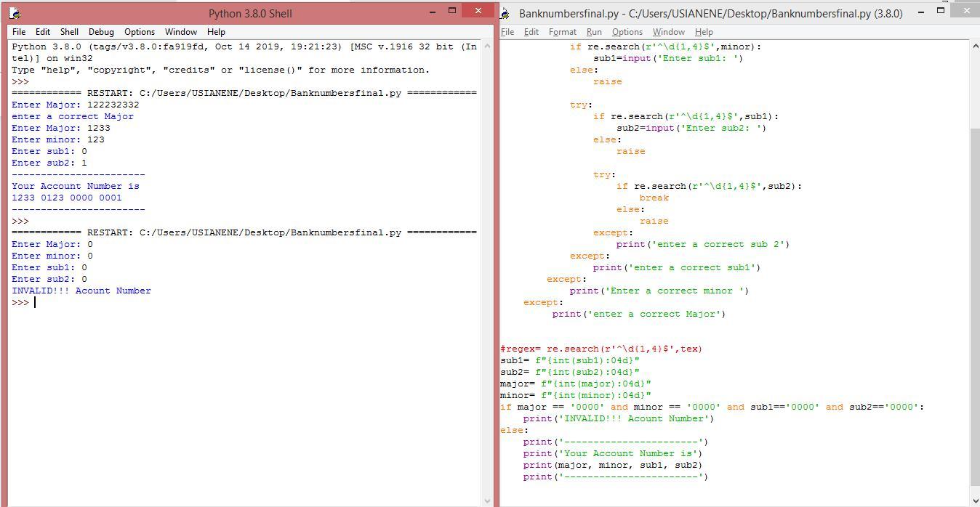The height and width of the screenshot is (507, 980).
Task: Open Edit menu in Python Shell window
Action: tap(43, 32)
